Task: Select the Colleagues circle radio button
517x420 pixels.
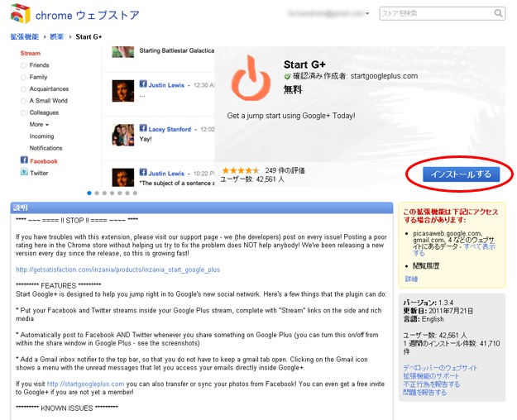Action: 23,112
